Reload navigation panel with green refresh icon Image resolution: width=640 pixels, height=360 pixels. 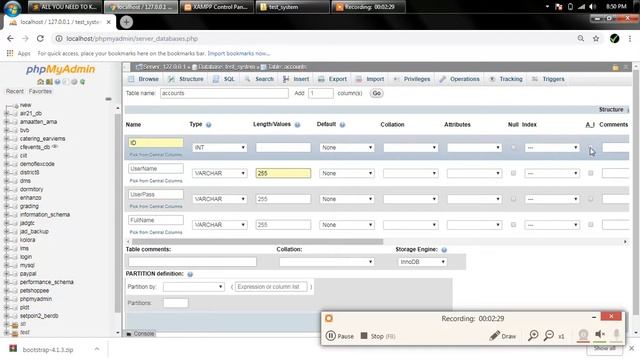82,82
